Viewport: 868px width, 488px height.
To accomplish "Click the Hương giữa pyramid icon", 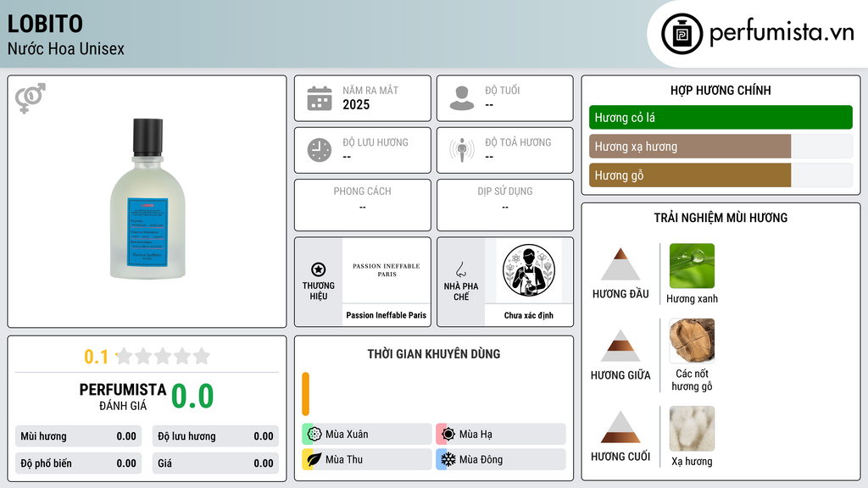I will click(620, 346).
